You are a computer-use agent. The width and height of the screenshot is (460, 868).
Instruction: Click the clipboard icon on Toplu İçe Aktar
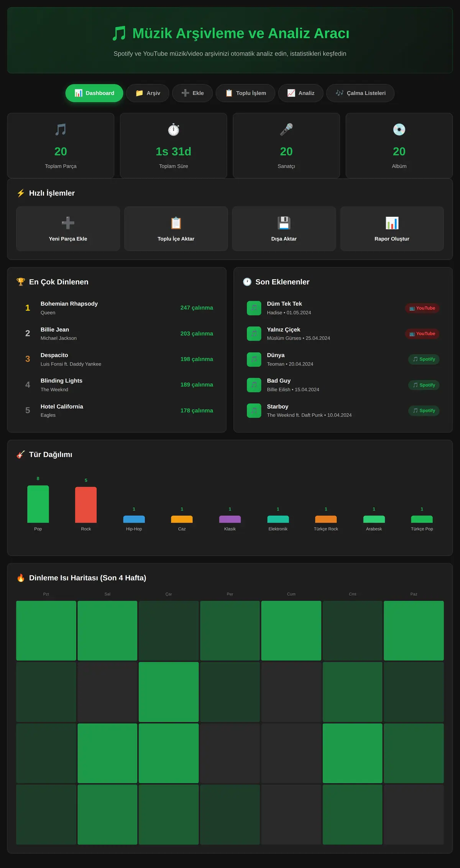[176, 223]
